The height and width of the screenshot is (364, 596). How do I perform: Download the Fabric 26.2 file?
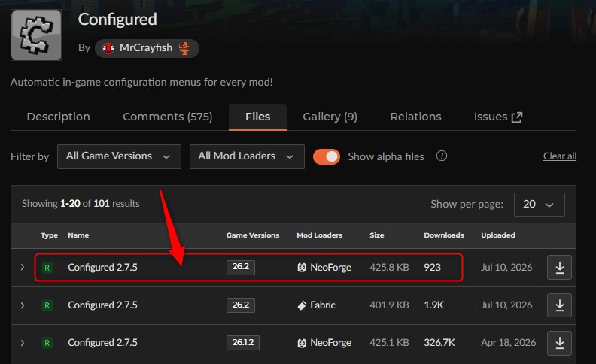tap(560, 305)
